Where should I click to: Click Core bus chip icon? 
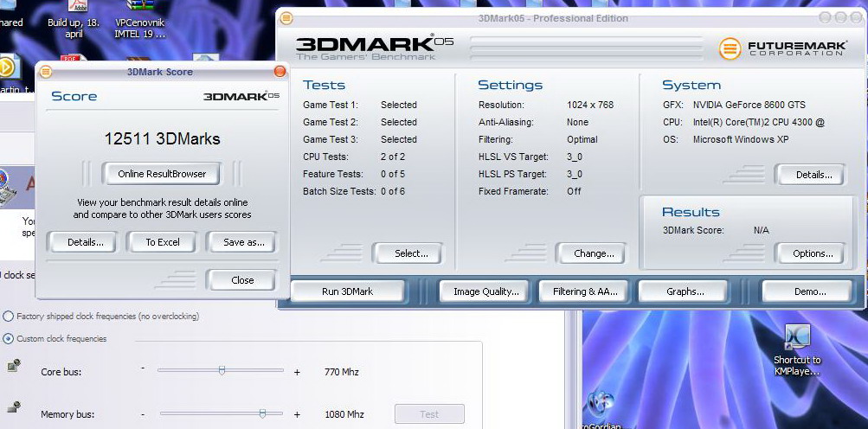pos(13,365)
